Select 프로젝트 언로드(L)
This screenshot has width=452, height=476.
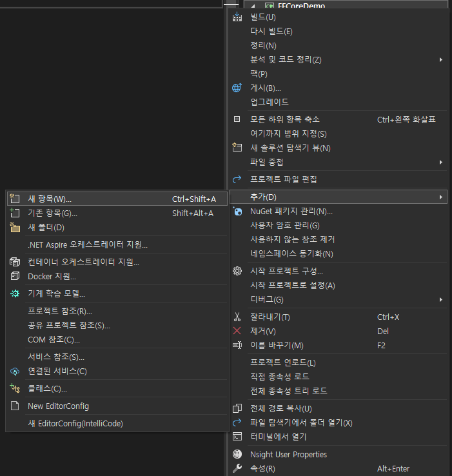point(283,362)
